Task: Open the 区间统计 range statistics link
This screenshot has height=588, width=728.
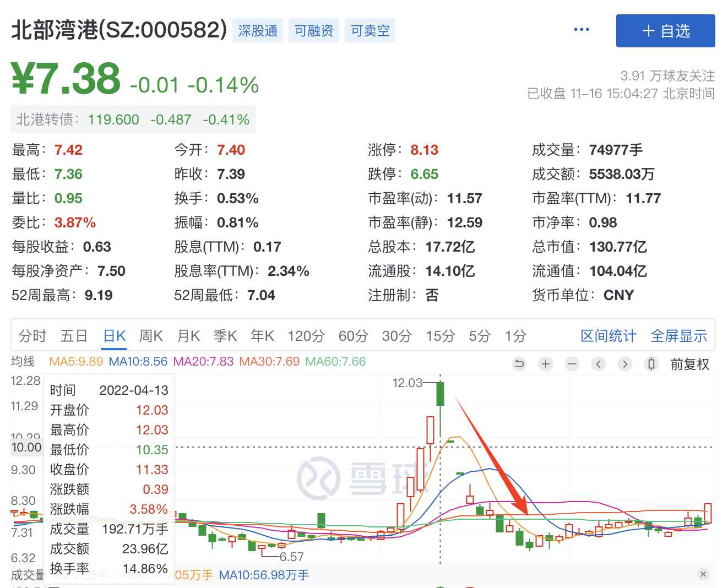Action: pyautogui.click(x=608, y=336)
